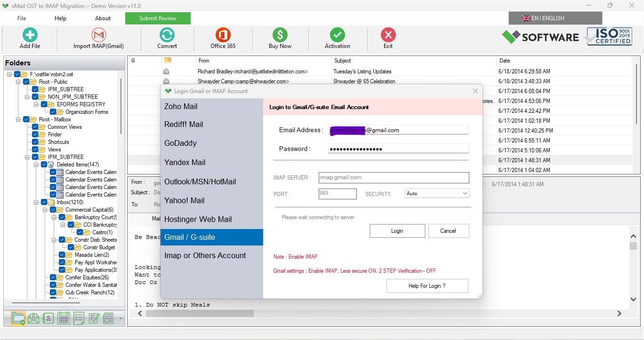Click the envelope icon column header
Image resolution: width=644 pixels, height=340 pixels.
167,60
